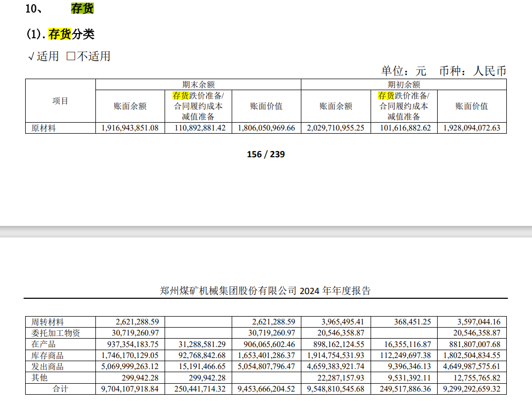Screen dimensions: 532x401
Task: Click the value 16,355,116.87
Action: pyautogui.click(x=407, y=344)
